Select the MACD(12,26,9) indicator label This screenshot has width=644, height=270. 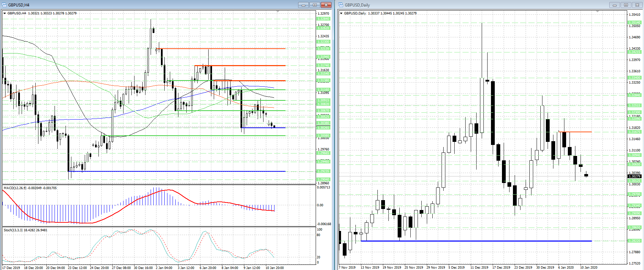30,188
